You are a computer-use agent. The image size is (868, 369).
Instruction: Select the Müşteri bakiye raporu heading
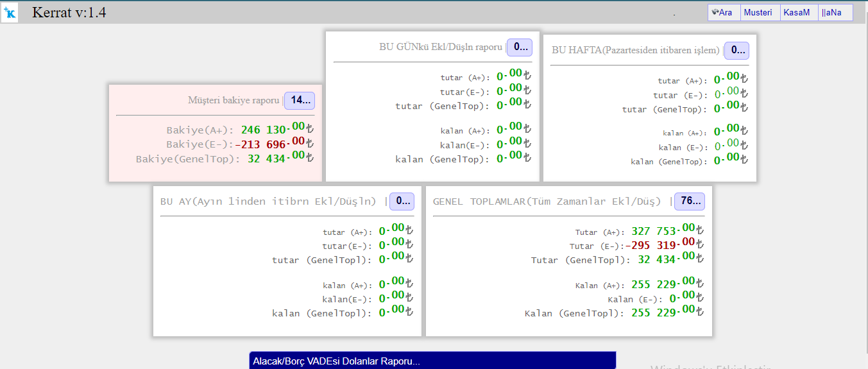[234, 100]
